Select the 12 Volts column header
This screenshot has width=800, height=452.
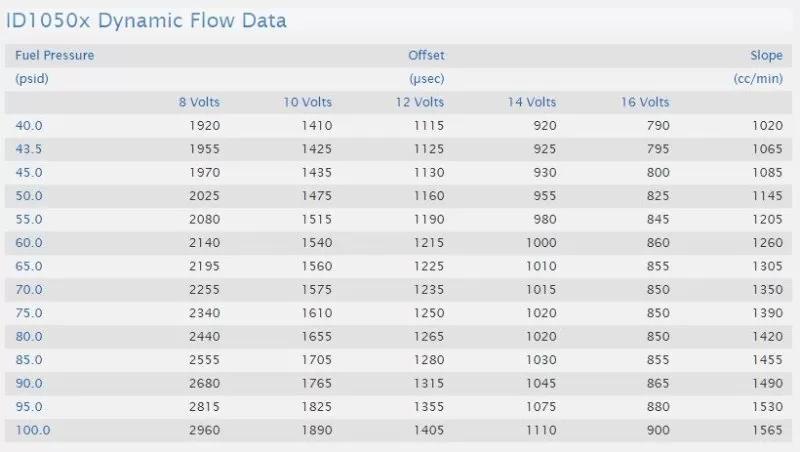pos(419,102)
